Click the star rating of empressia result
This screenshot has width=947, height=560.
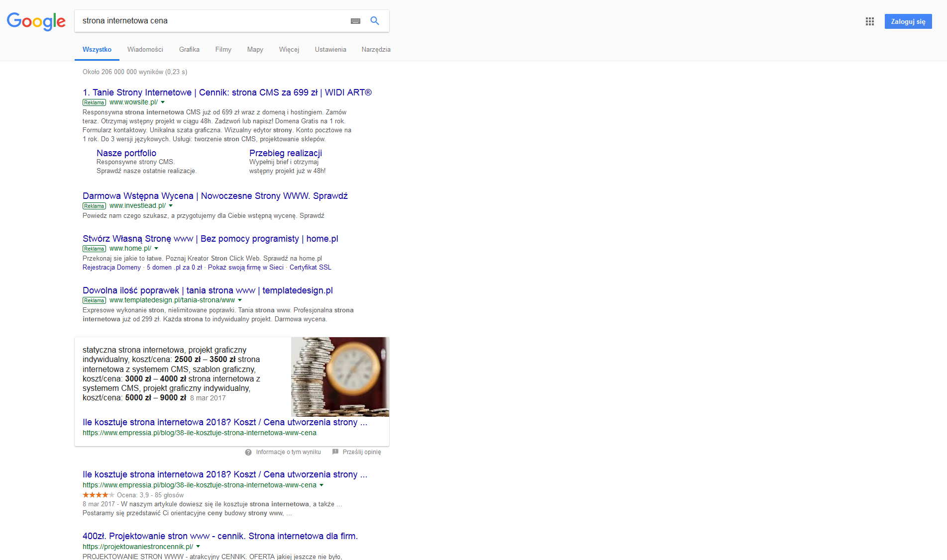click(x=99, y=495)
